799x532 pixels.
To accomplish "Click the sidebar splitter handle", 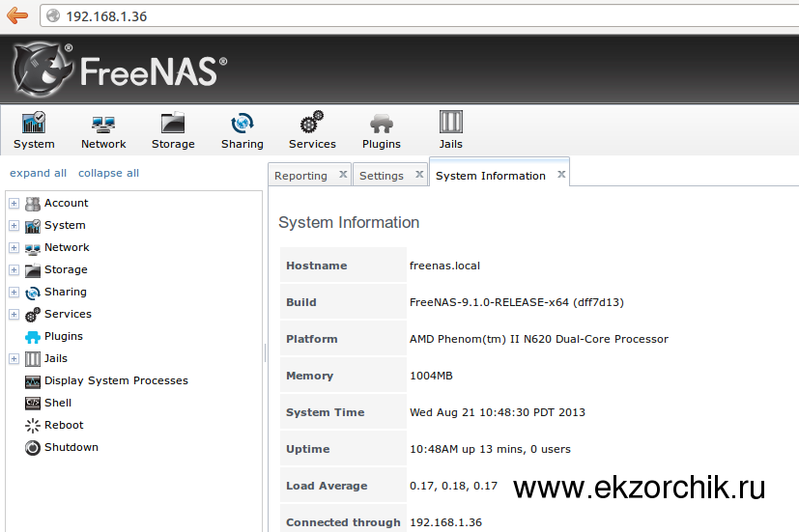I will [x=265, y=352].
